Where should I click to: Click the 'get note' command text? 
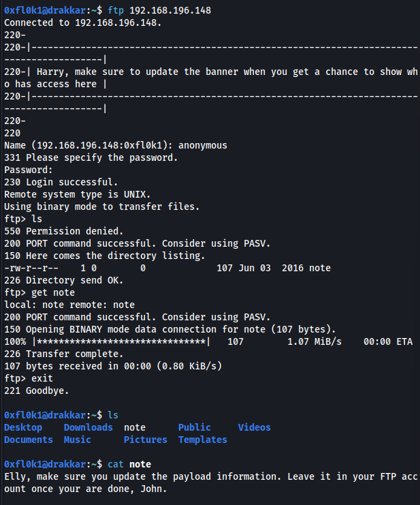coord(53,293)
